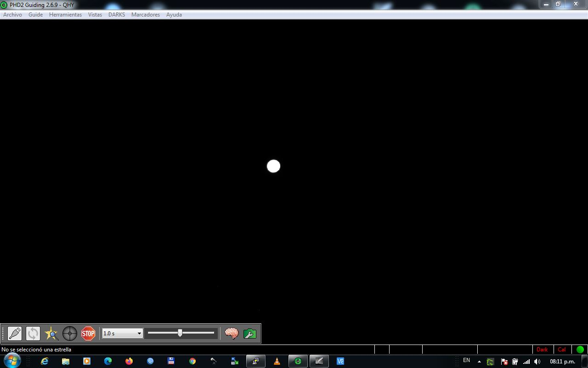Viewport: 588px width, 368px height.
Task: Open the Vistas menu
Action: tap(95, 15)
